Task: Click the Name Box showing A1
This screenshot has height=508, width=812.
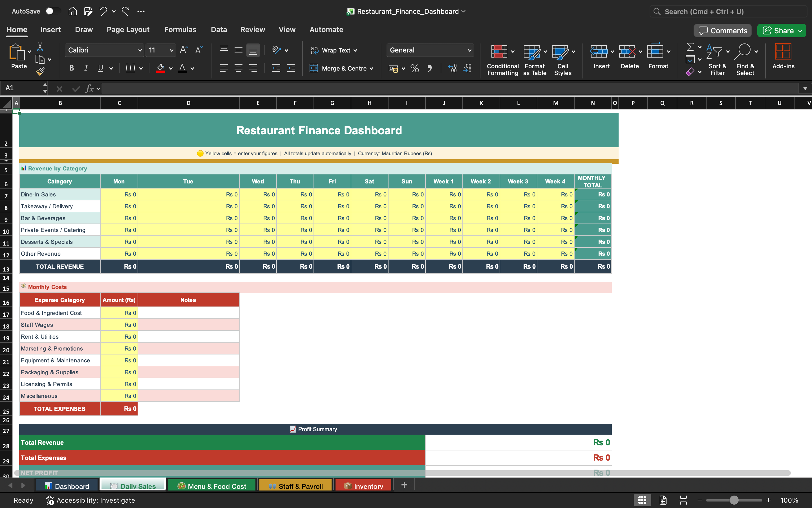Action: tap(21, 88)
